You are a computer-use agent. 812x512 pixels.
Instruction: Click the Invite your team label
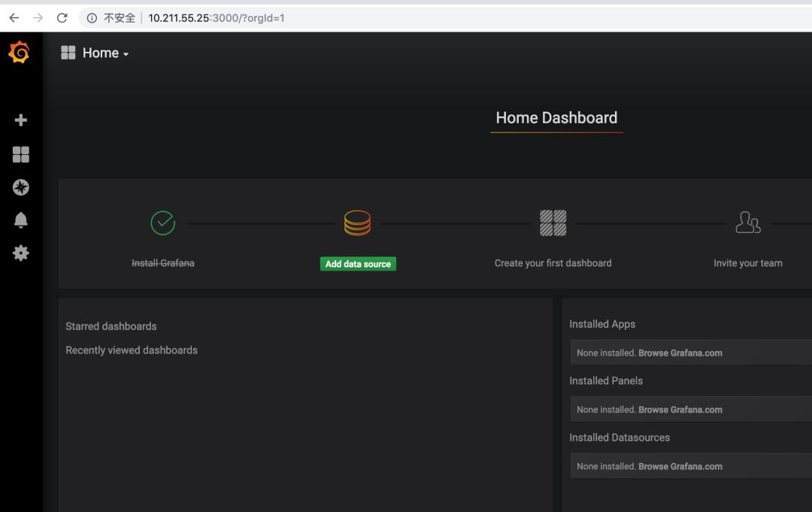point(748,263)
